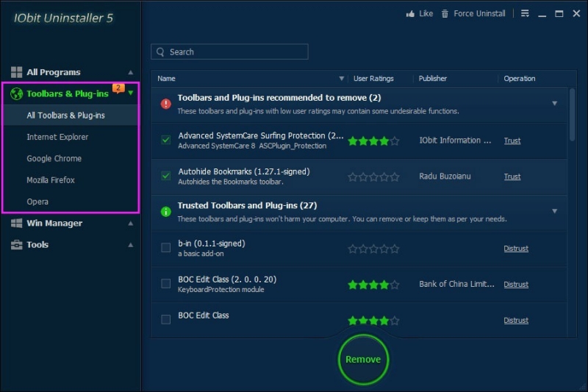Click the All Programs grid icon
The height and width of the screenshot is (392, 588).
(16, 72)
